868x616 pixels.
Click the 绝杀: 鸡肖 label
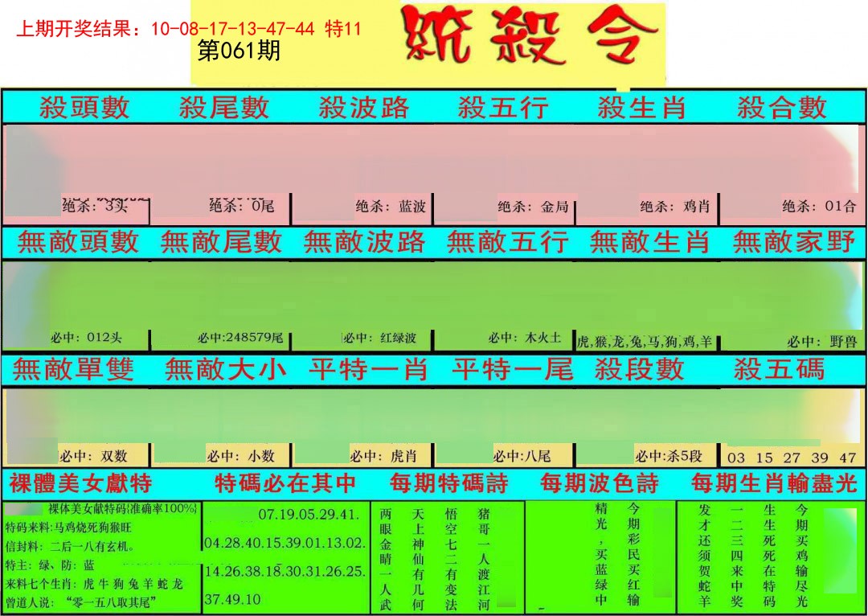pyautogui.click(x=674, y=207)
